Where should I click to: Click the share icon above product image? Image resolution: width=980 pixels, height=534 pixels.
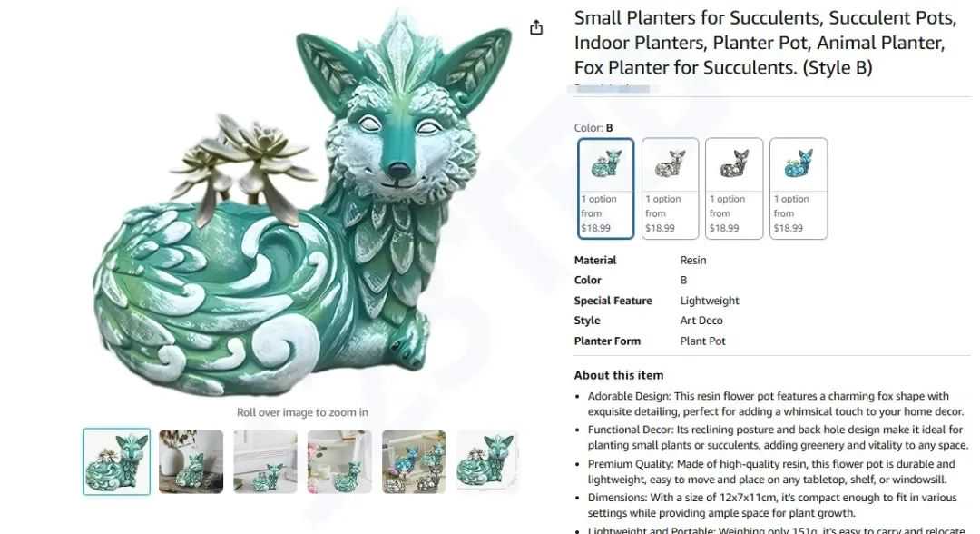[536, 27]
